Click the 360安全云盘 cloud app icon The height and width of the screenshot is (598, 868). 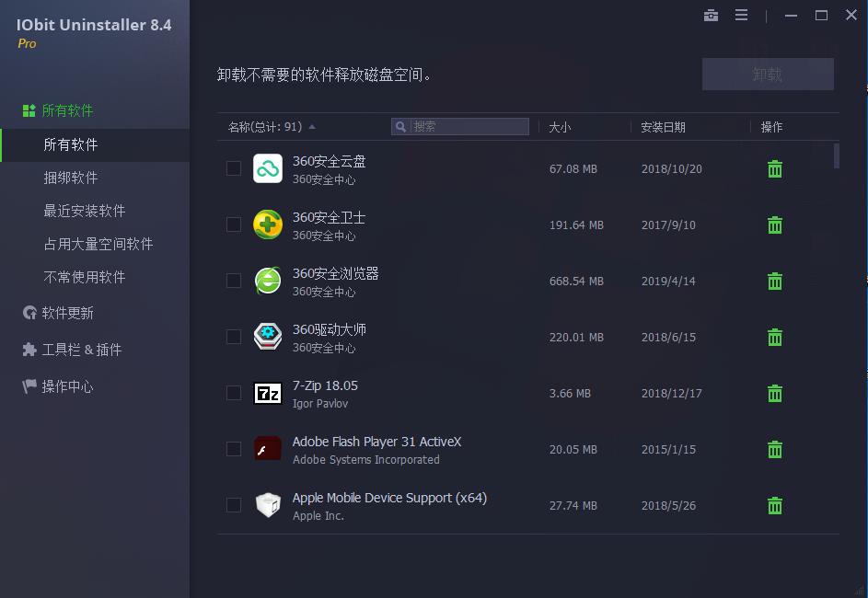pos(268,168)
